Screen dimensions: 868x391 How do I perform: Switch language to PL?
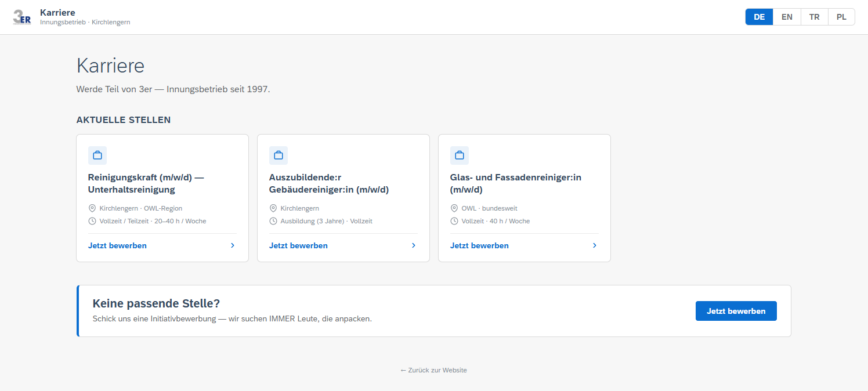[841, 17]
